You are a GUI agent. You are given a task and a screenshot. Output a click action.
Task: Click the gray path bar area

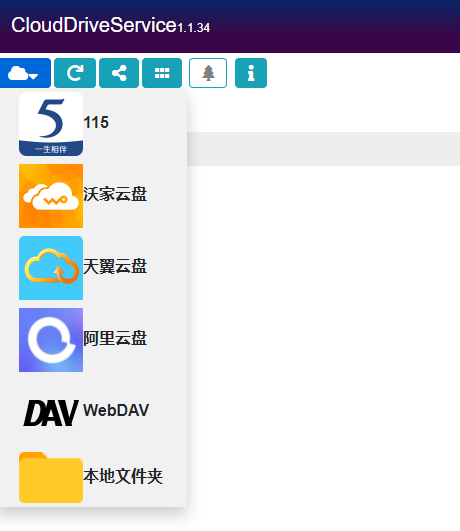point(323,149)
